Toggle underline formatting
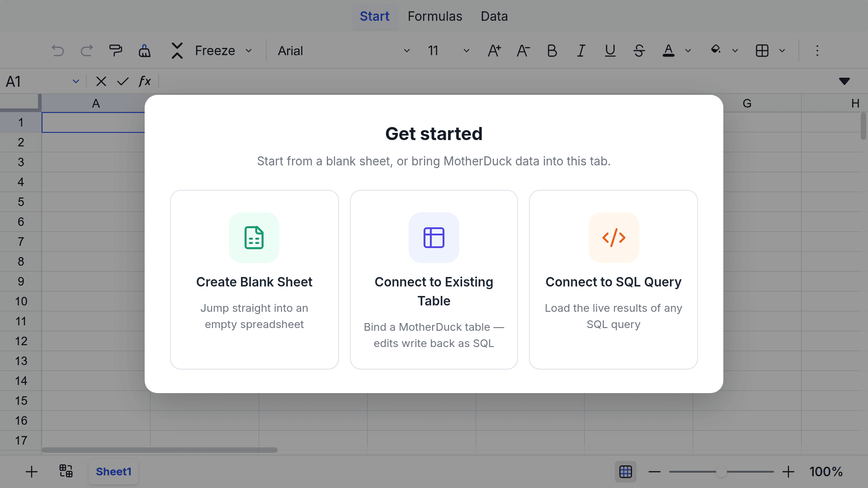Screen dimensions: 868x488 coord(610,51)
